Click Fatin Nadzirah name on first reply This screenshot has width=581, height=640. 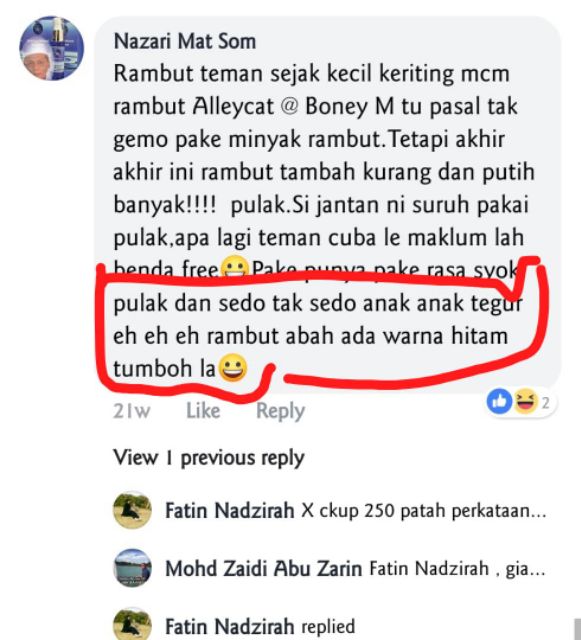coord(229,510)
